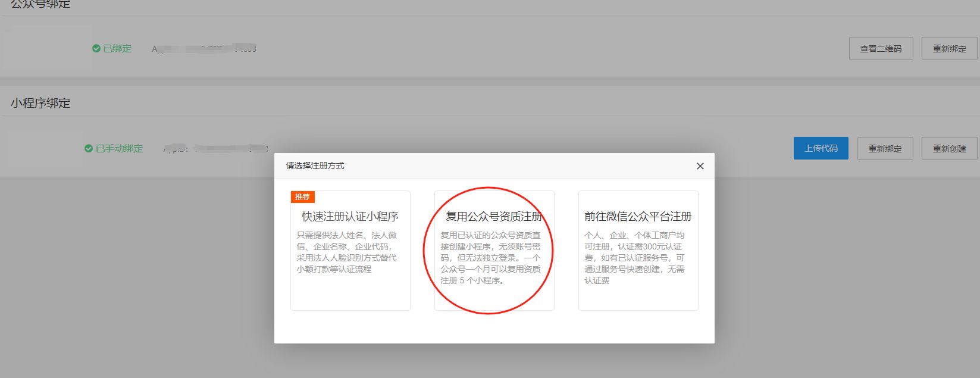Click the 已绑定 status text

click(117, 49)
